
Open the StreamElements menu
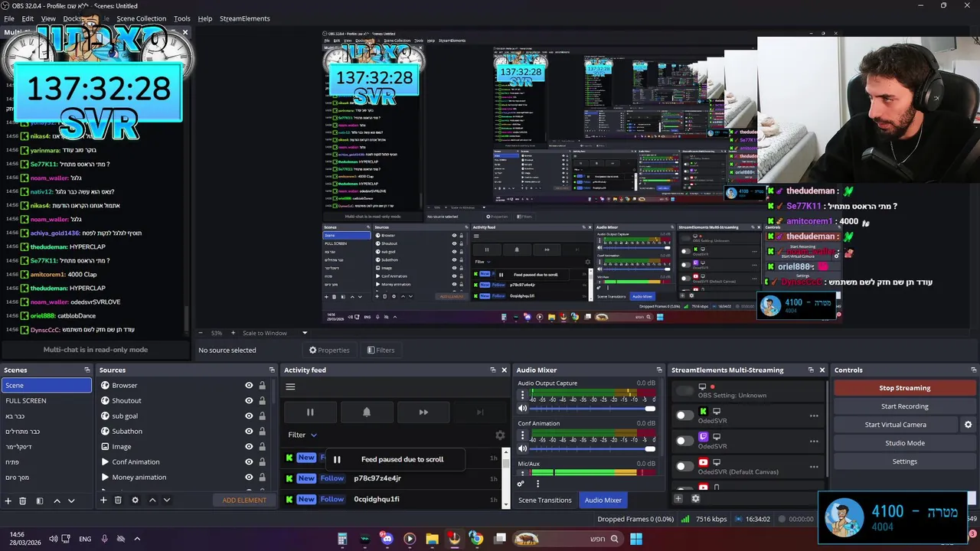245,18
